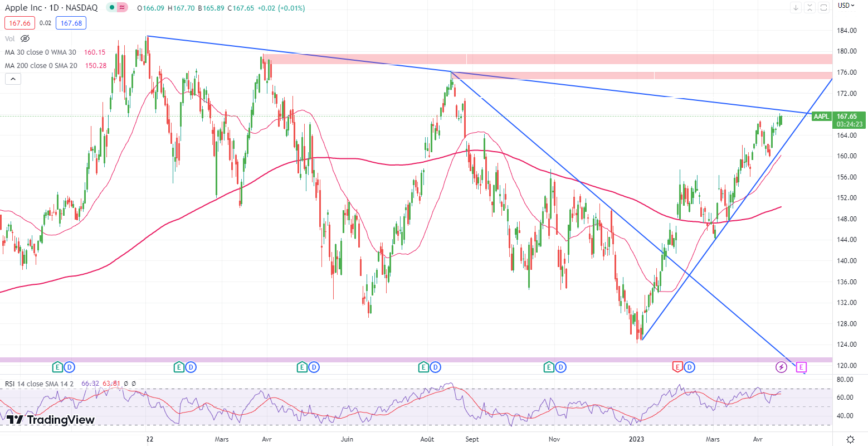
Task: Select the MA 200 close 0 SMA 20 legend
Action: [41, 66]
